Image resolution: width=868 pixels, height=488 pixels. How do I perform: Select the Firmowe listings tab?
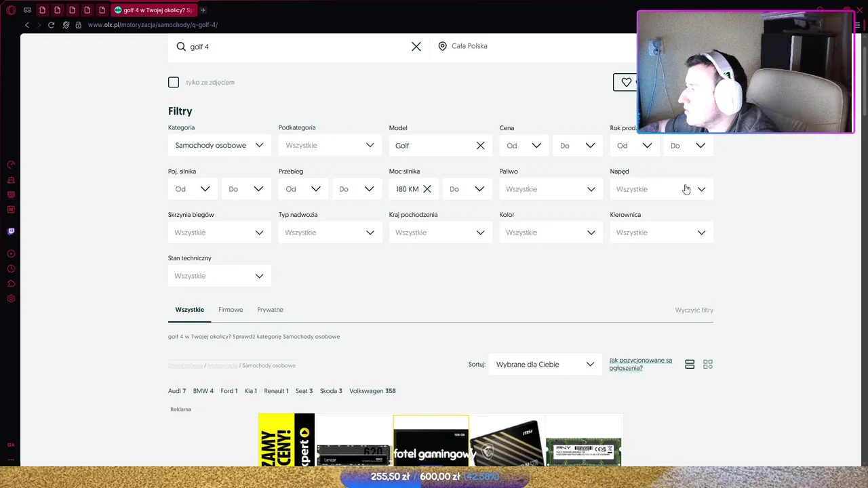[x=231, y=310]
